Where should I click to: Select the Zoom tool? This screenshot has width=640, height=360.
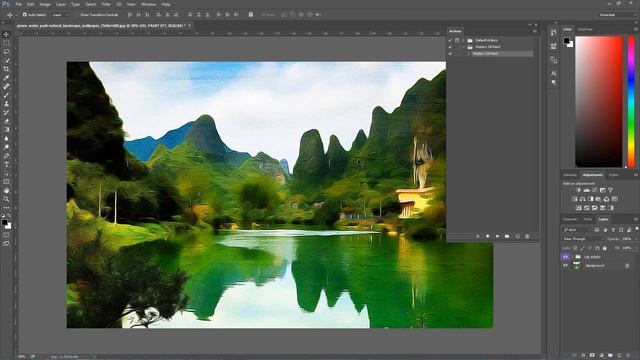click(6, 199)
